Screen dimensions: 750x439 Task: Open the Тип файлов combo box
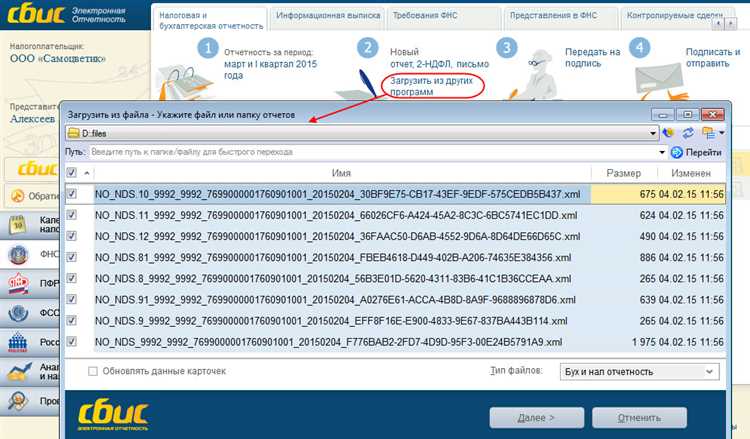click(640, 372)
